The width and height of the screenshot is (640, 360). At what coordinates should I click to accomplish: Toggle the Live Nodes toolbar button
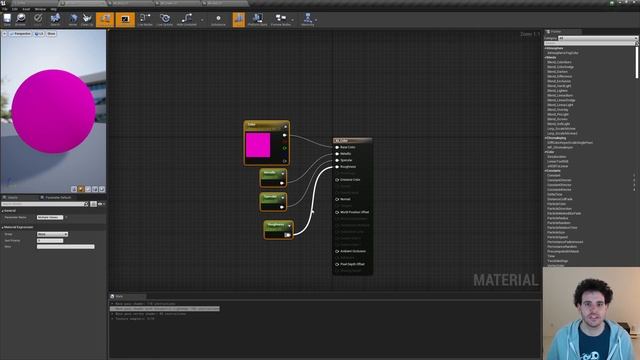pos(145,19)
